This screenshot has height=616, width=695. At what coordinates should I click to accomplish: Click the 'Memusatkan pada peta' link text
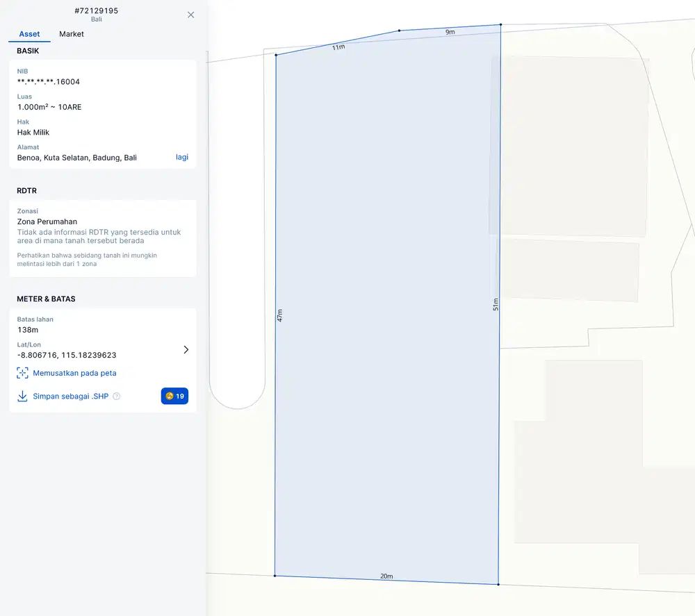coord(74,373)
